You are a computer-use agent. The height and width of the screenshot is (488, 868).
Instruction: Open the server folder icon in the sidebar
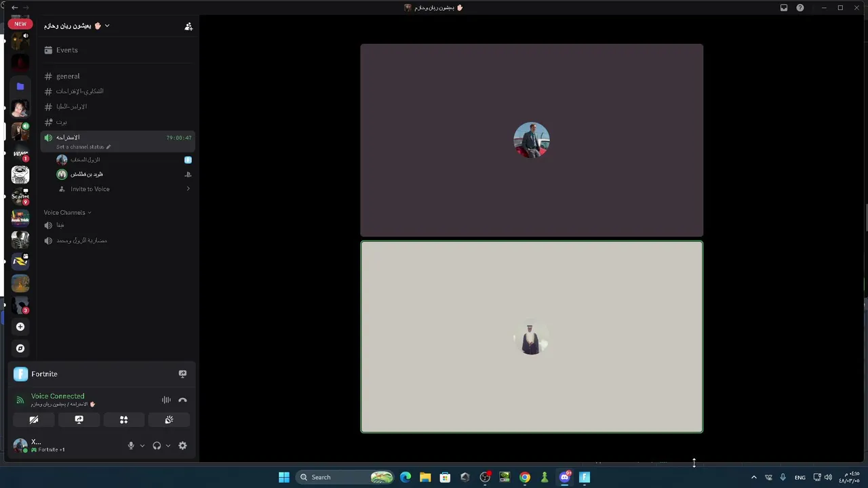click(x=20, y=86)
